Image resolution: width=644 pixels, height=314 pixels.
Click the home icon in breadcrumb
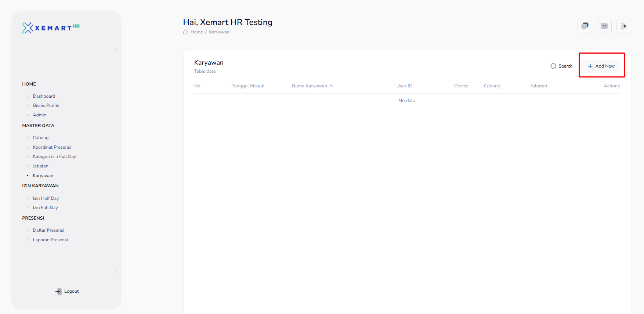point(186,32)
